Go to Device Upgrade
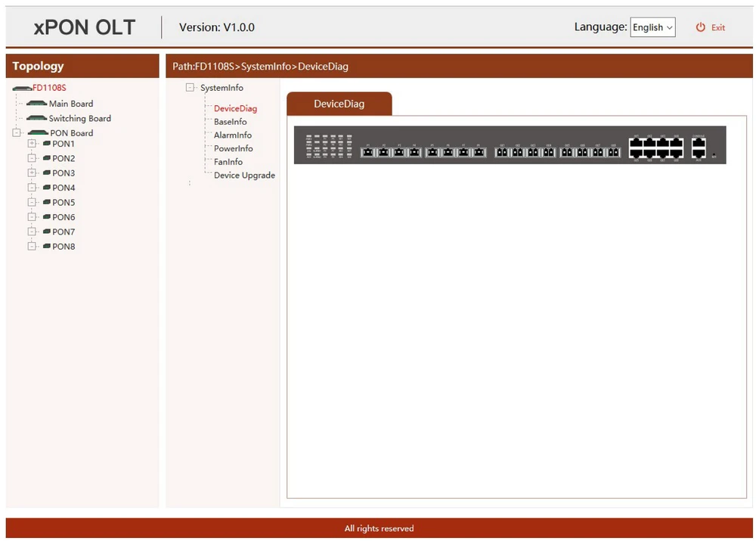This screenshot has width=756, height=541. tap(244, 176)
